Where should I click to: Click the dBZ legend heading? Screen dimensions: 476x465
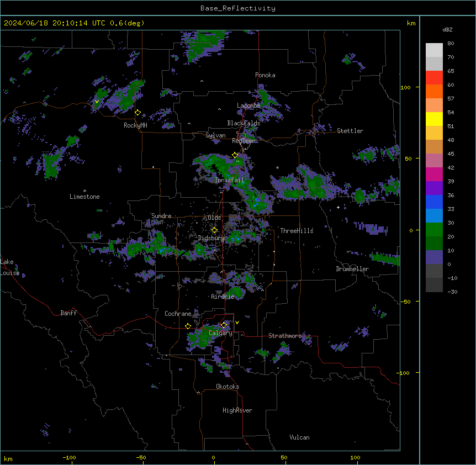click(447, 29)
